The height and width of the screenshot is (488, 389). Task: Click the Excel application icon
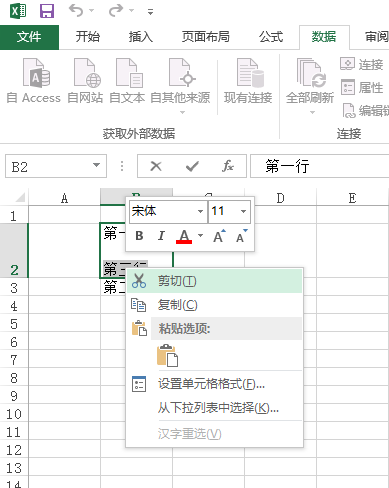(18, 11)
